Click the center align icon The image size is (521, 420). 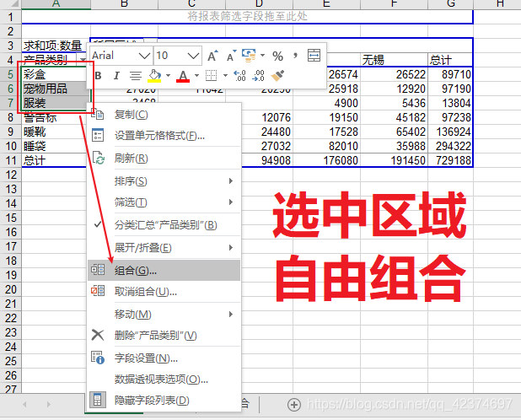(135, 76)
